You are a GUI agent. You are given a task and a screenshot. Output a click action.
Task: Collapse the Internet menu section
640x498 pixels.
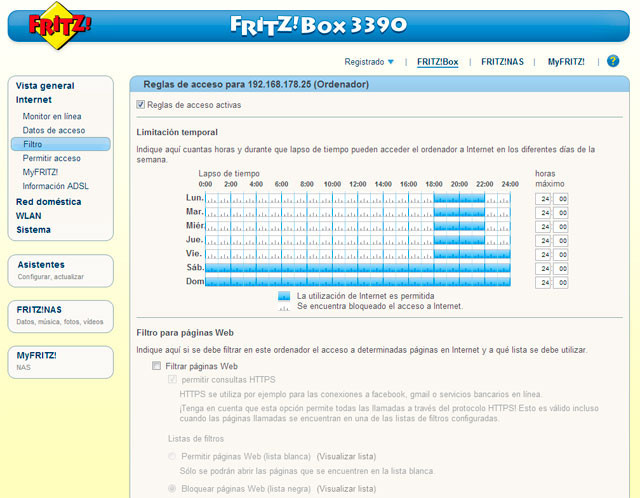point(34,100)
